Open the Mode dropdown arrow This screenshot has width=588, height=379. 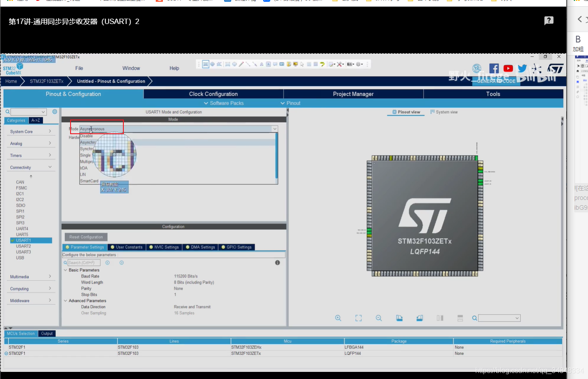275,129
